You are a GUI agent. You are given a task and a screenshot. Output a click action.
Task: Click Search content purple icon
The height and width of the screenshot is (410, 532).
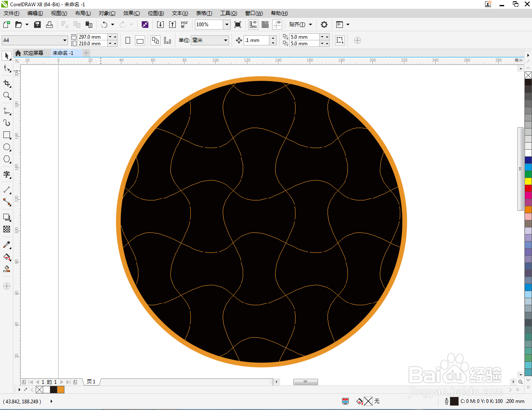[x=145, y=25]
